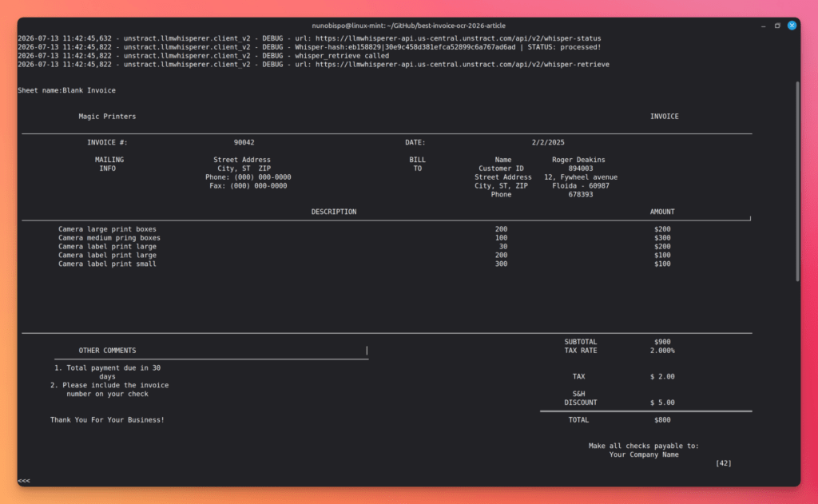The width and height of the screenshot is (818, 504).
Task: Click the terminal vertical scrollbar
Action: 797,181
